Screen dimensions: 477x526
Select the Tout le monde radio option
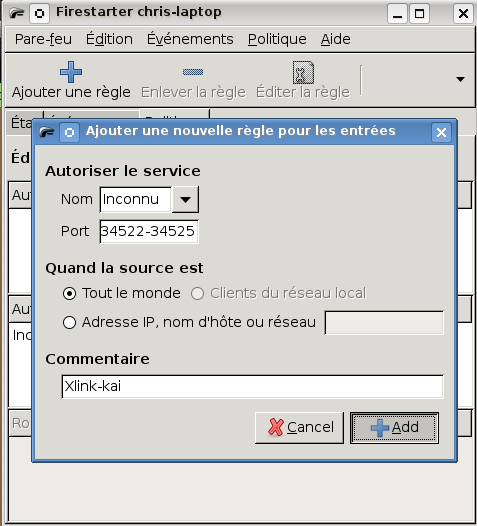coord(69,294)
